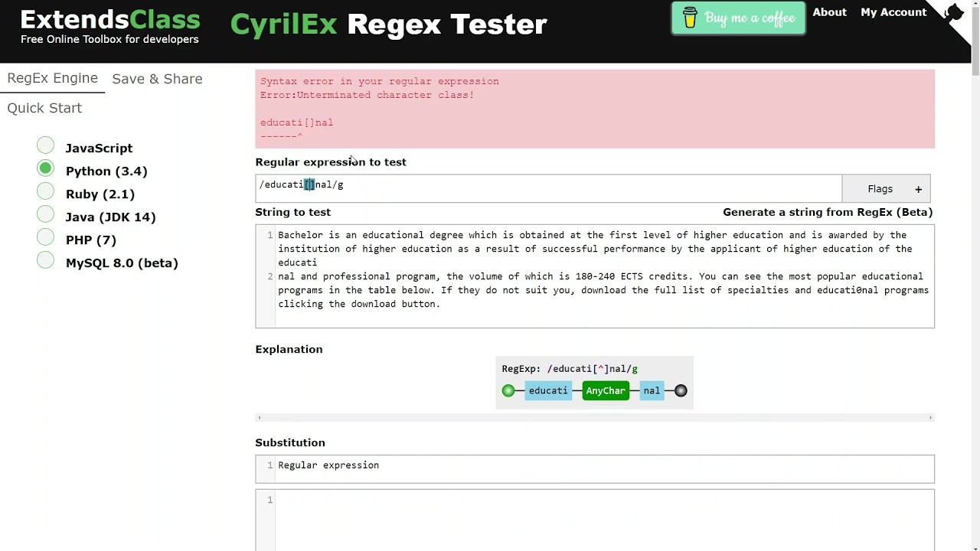Click the 'Error:Unterminated character class!' text
Screen dimensions: 980x551
(x=367, y=95)
